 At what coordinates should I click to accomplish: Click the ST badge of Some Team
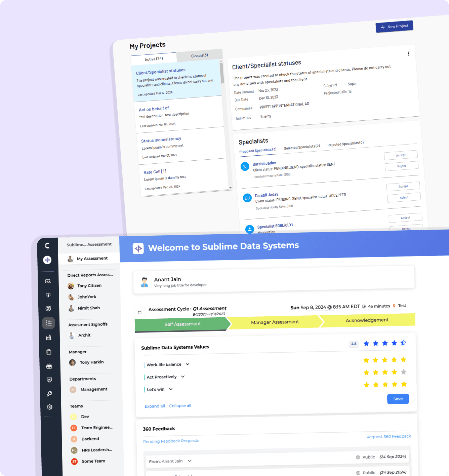point(74,462)
